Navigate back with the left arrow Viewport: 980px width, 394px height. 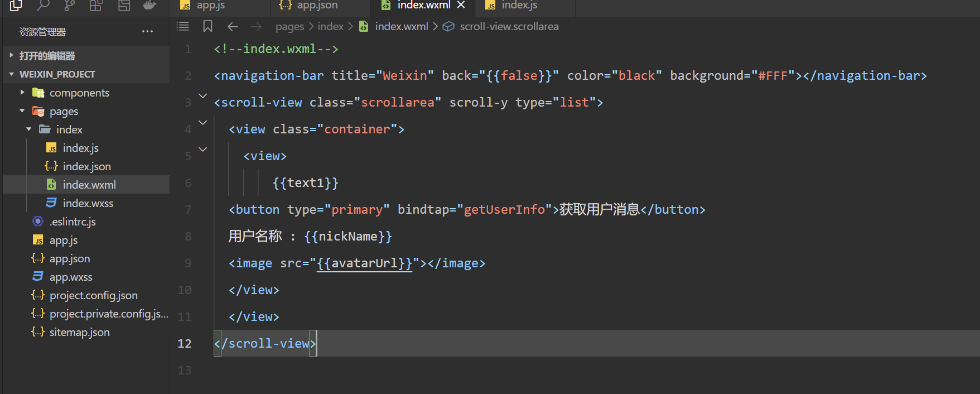click(233, 26)
